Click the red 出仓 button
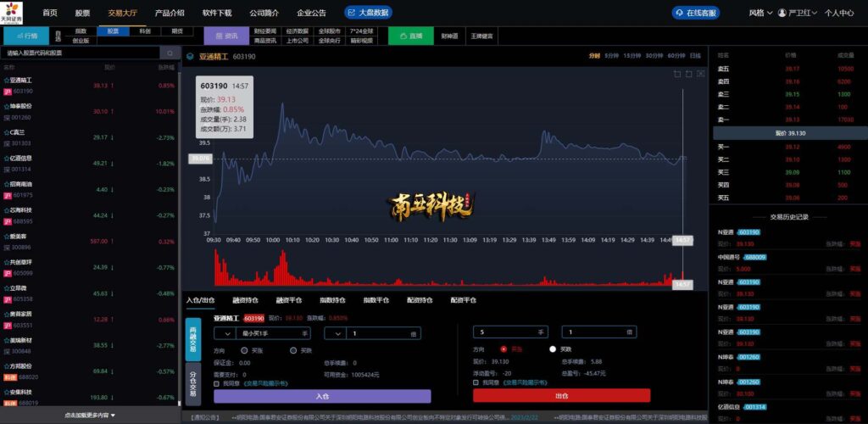 click(561, 396)
